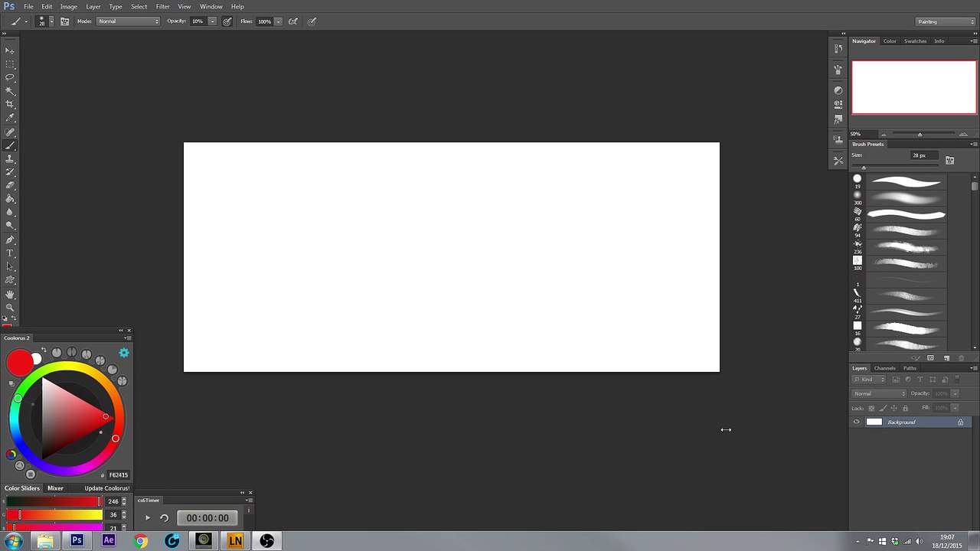Screen dimensions: 980x551
Task: Adjust the brush Size slider
Action: (864, 168)
